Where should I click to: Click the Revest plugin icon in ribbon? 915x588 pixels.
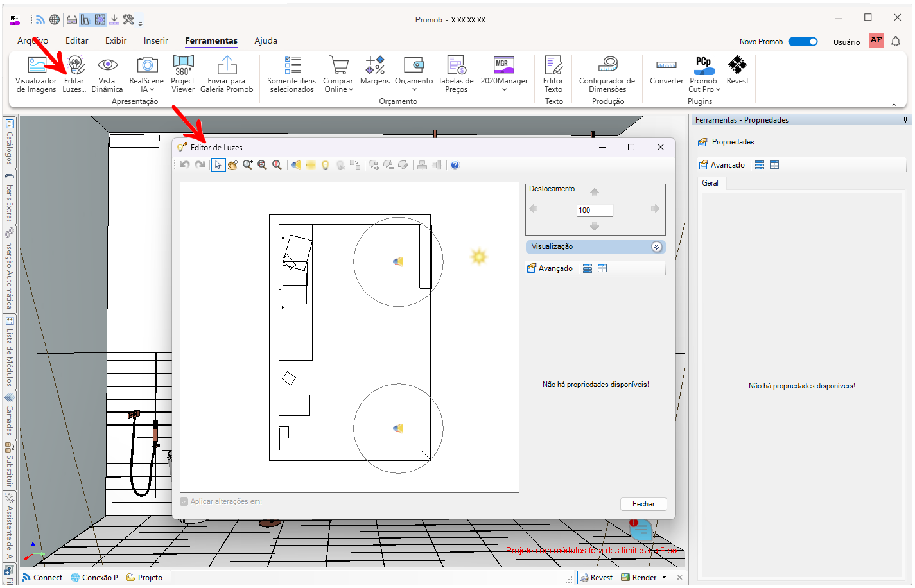(x=737, y=70)
